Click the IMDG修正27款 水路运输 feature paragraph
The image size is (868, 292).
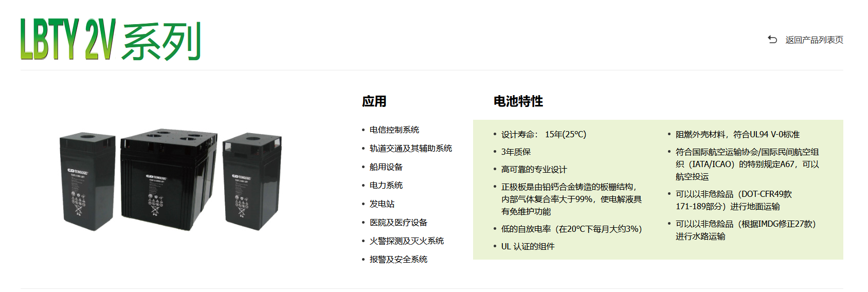coord(746,230)
